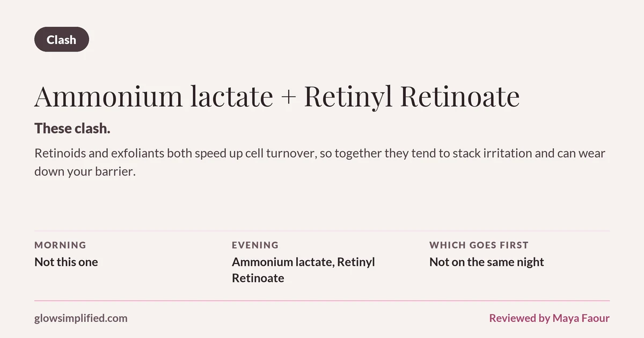Select the Reviewed by Maya Faour credit
The width and height of the screenshot is (644, 338).
tap(549, 318)
